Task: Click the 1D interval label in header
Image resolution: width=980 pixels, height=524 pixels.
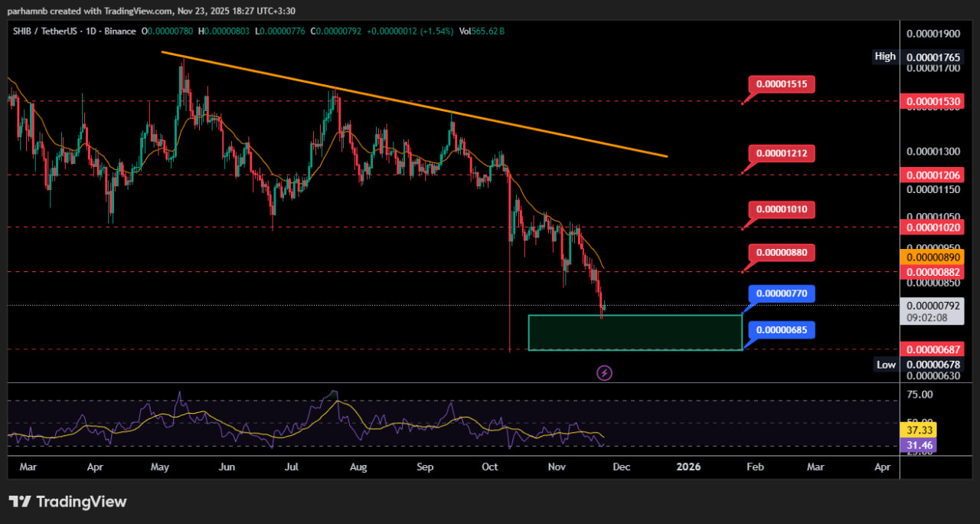Action: tap(93, 31)
